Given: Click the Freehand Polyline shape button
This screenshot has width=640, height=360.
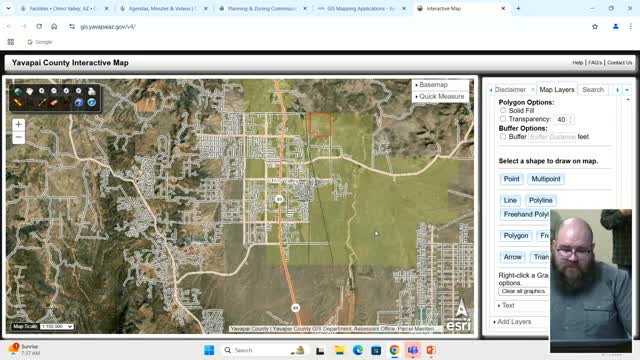Looking at the screenshot, I should 525,214.
